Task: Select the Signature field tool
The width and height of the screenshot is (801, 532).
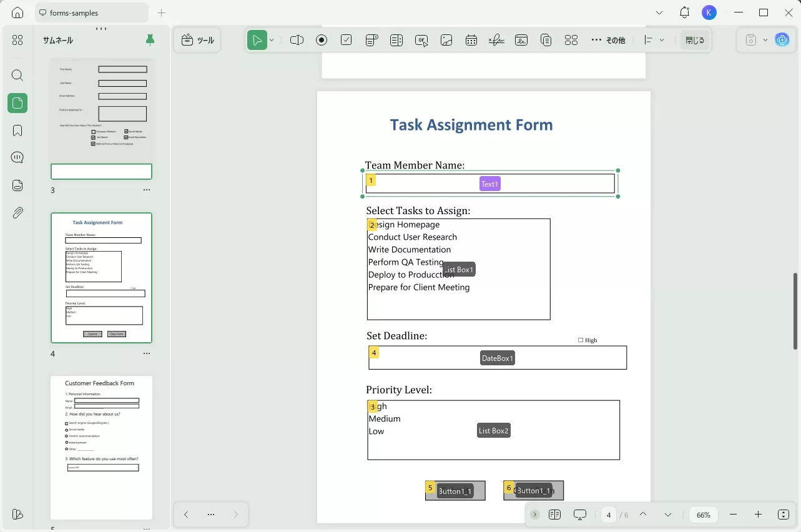Action: (496, 41)
